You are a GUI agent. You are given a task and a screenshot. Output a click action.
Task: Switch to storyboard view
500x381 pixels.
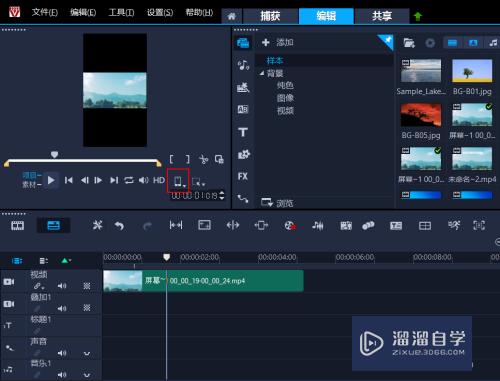pyautogui.click(x=17, y=226)
